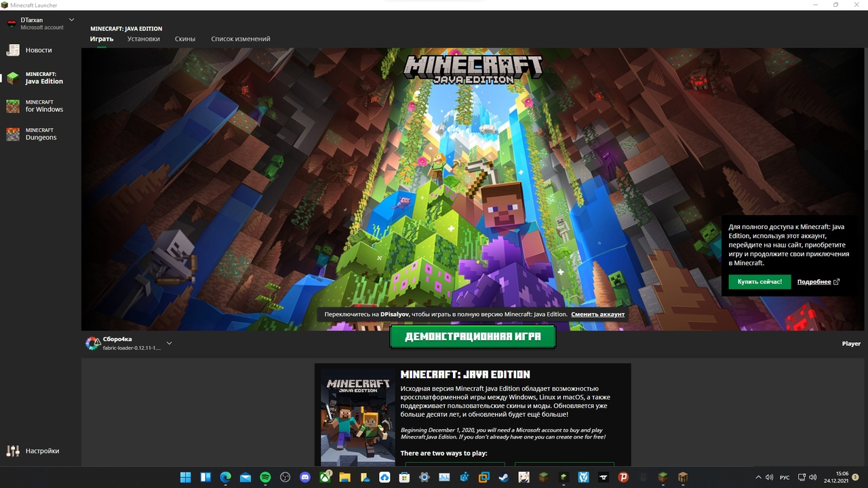The image size is (868, 488).
Task: Select Minecraft Java Edition grass block icon
Action: [13, 78]
